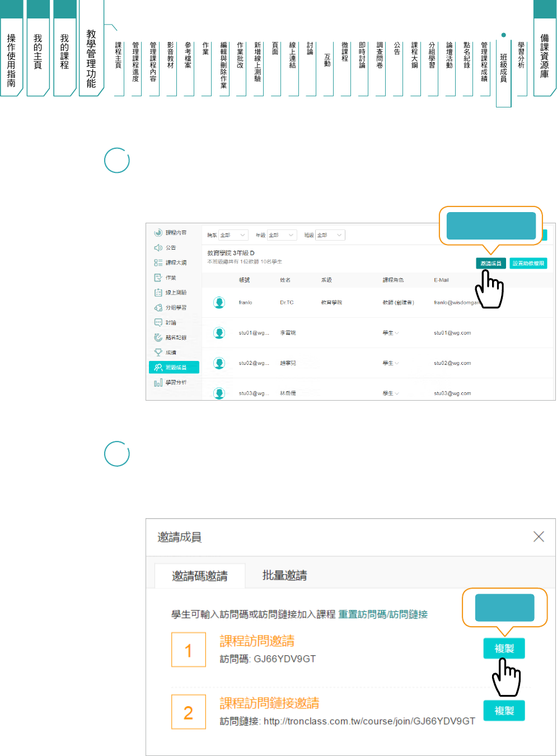Open the 課程內容 sidebar icon
This screenshot has height=756, width=557.
pyautogui.click(x=158, y=233)
